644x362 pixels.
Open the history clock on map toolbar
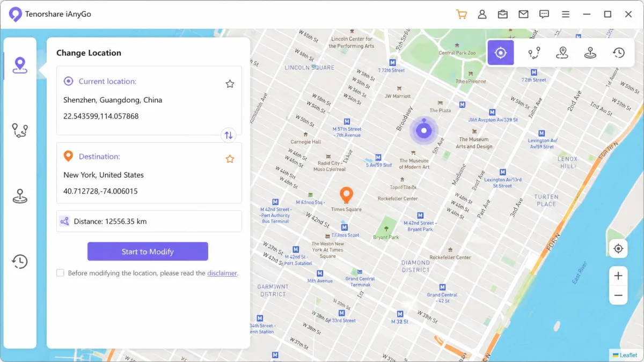pyautogui.click(x=619, y=53)
